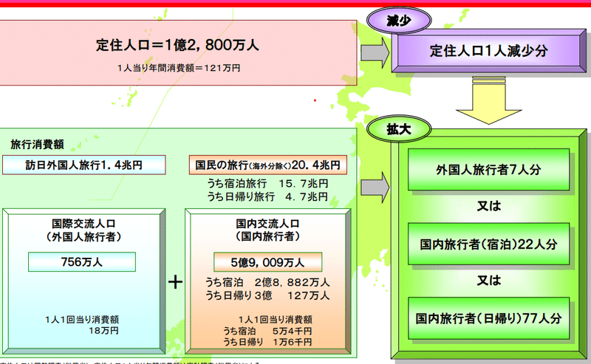Click the purple 減少 oval label
The width and height of the screenshot is (591, 364).
(x=399, y=21)
